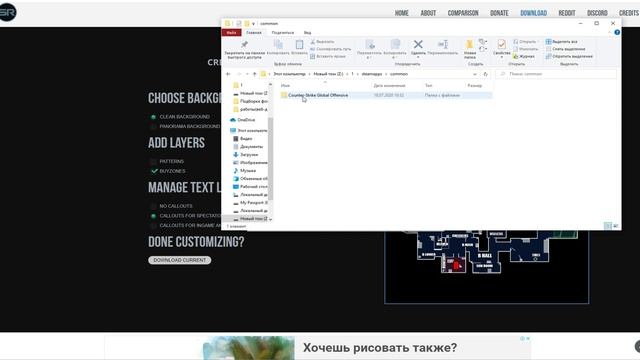Select 'Этот компьютер' in navigation pane

pyautogui.click(x=249, y=131)
